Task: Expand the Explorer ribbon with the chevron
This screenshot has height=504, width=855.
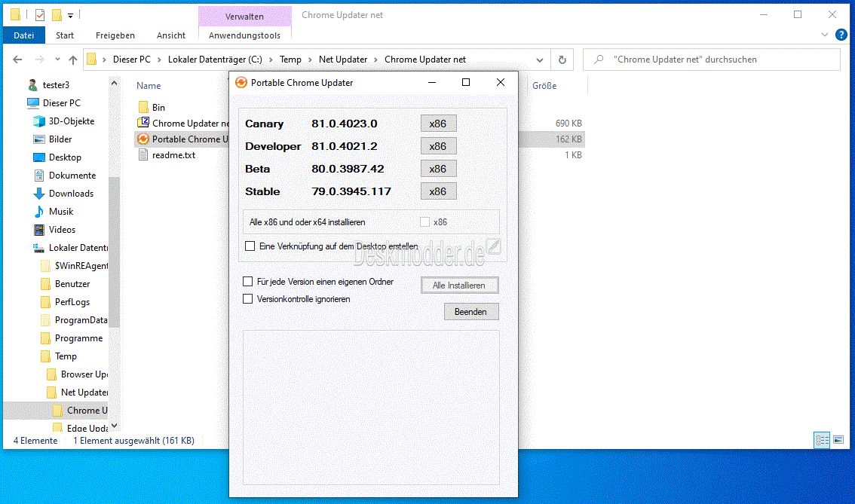Action: tap(825, 35)
